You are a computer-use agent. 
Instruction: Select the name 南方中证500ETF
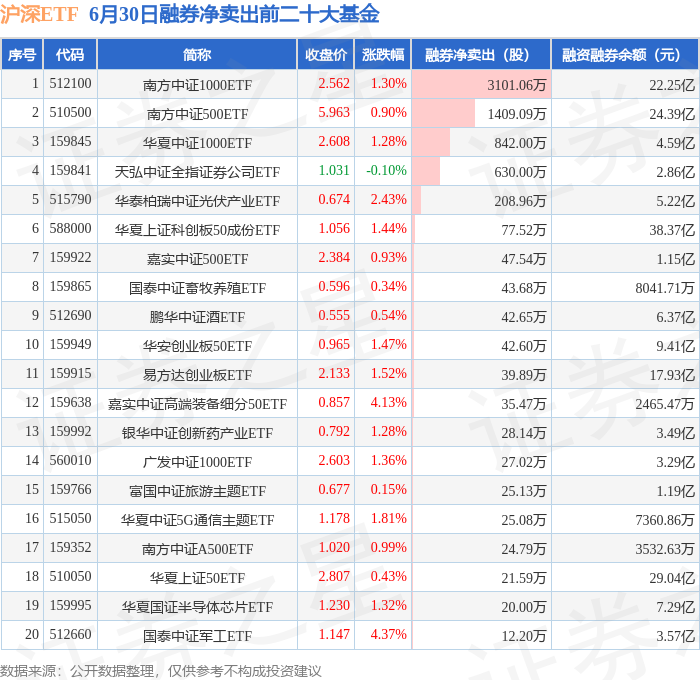point(197,114)
